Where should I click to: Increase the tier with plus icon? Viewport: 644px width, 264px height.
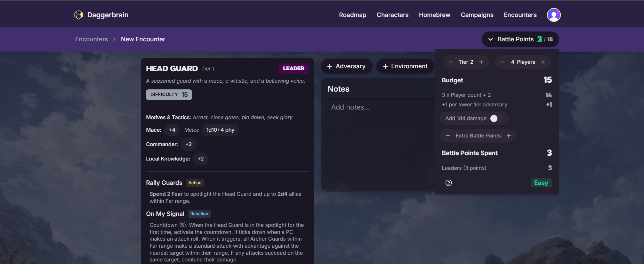(x=481, y=62)
